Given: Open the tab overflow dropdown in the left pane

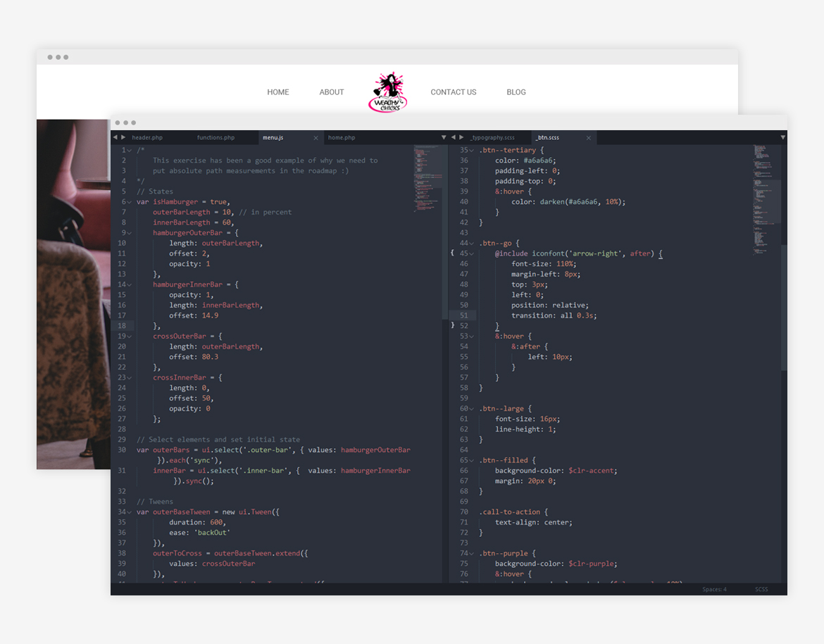Looking at the screenshot, I should [444, 137].
